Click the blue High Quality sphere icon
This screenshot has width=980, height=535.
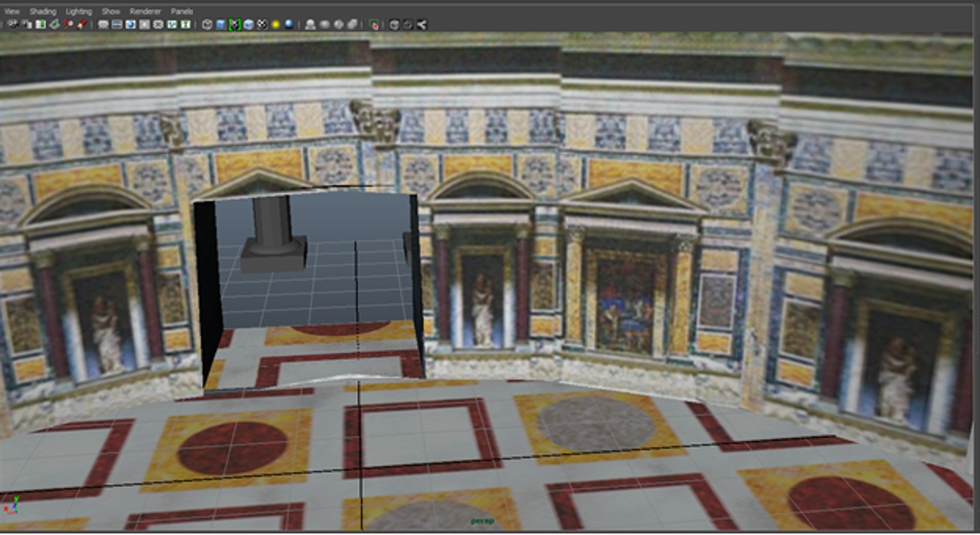coord(289,24)
